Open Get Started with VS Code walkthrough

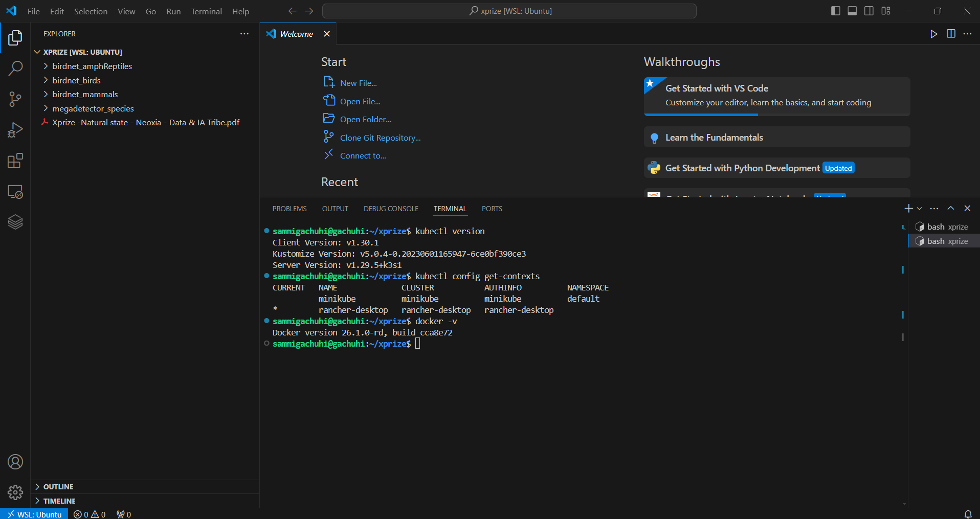tap(777, 96)
